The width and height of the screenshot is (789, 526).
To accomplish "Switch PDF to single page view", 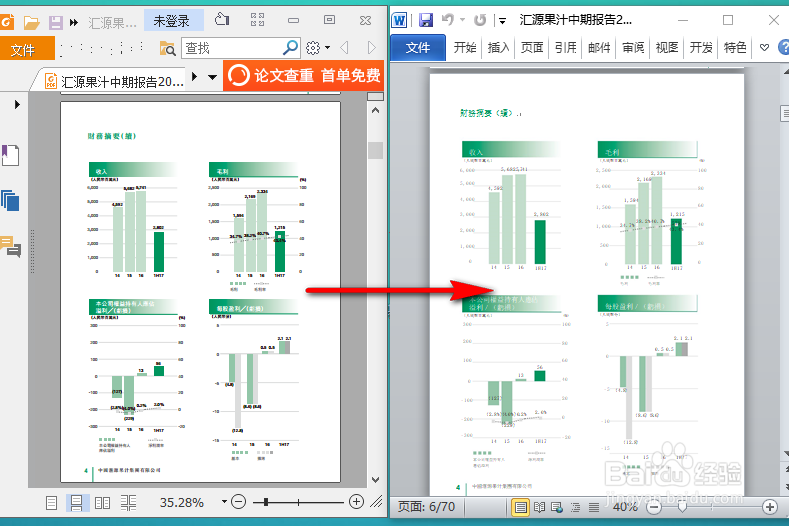I will (51, 502).
